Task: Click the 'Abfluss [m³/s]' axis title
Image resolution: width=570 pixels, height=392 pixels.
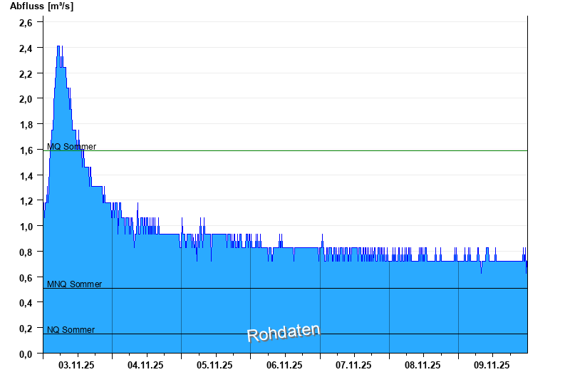Action: [41, 6]
